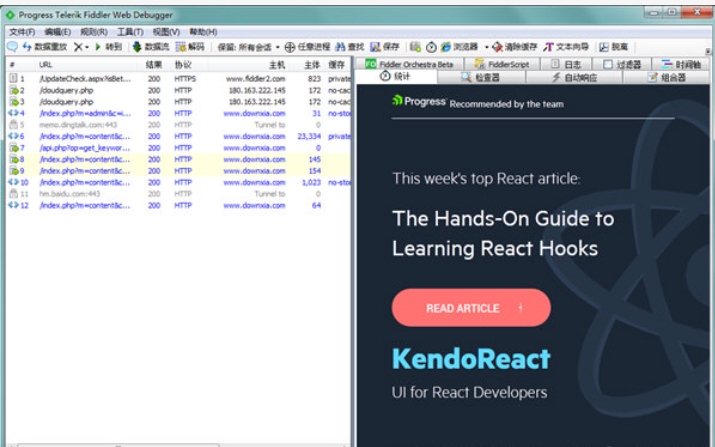Screen dimensions: 715x447
Task: Click the comment speech bubble toolbar icon
Action: tap(12, 47)
